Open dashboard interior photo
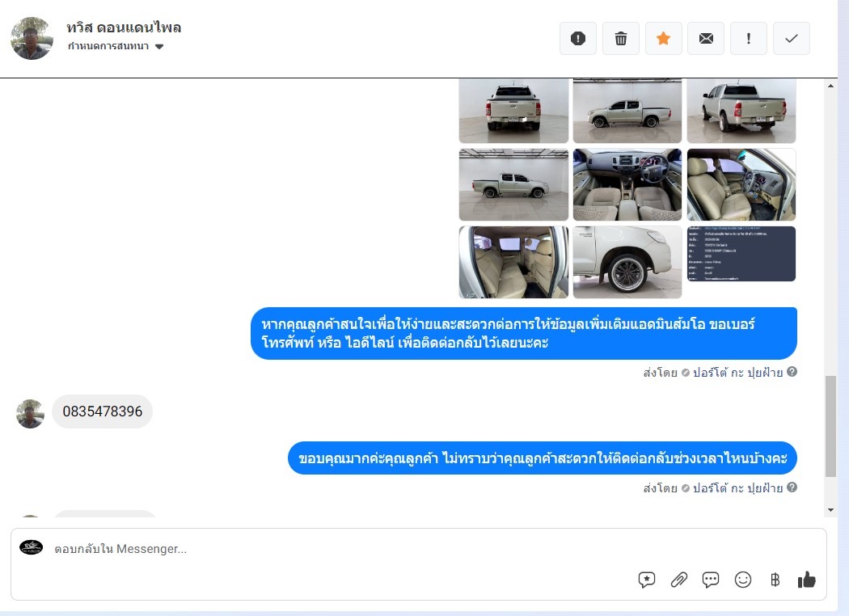 [627, 184]
